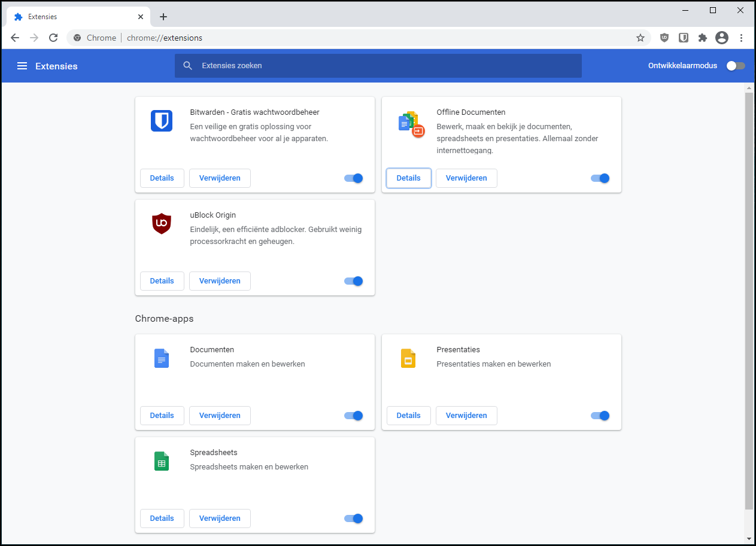Go back with the browser back arrow

[15, 38]
